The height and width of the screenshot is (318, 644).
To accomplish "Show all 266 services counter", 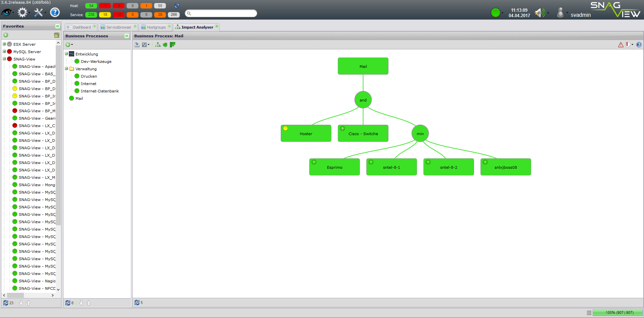I will (174, 14).
